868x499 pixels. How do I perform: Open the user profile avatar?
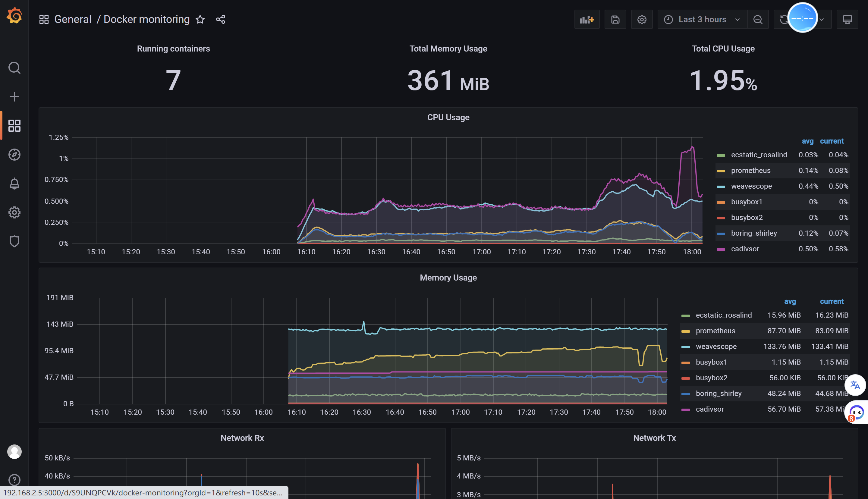point(14,452)
